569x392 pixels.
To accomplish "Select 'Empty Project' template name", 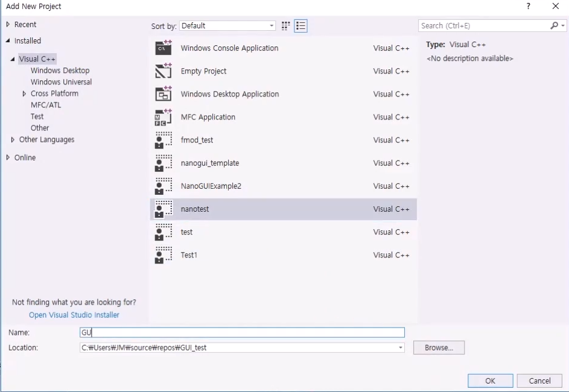I will pos(203,71).
